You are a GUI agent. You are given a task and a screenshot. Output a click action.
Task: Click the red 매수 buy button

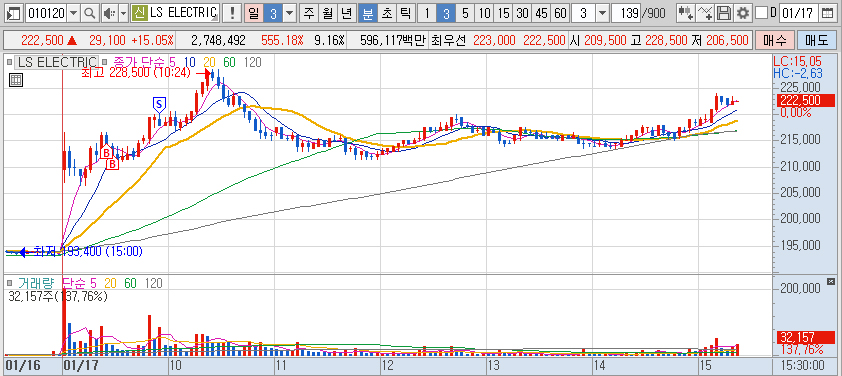(x=774, y=40)
